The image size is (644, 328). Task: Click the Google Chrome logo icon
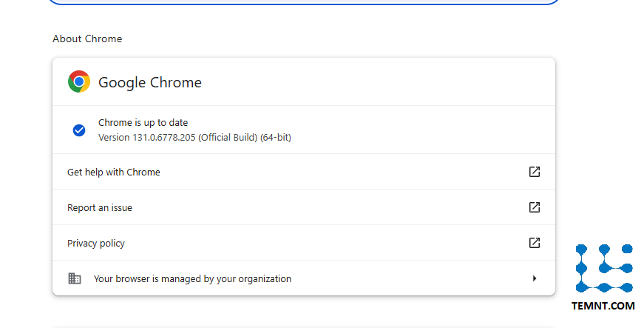(79, 82)
